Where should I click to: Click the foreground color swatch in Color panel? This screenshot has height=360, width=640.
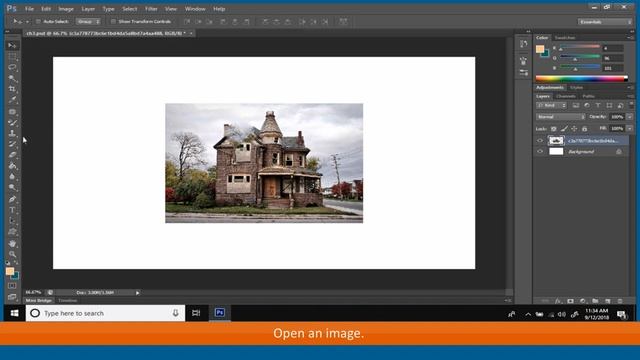[540, 49]
